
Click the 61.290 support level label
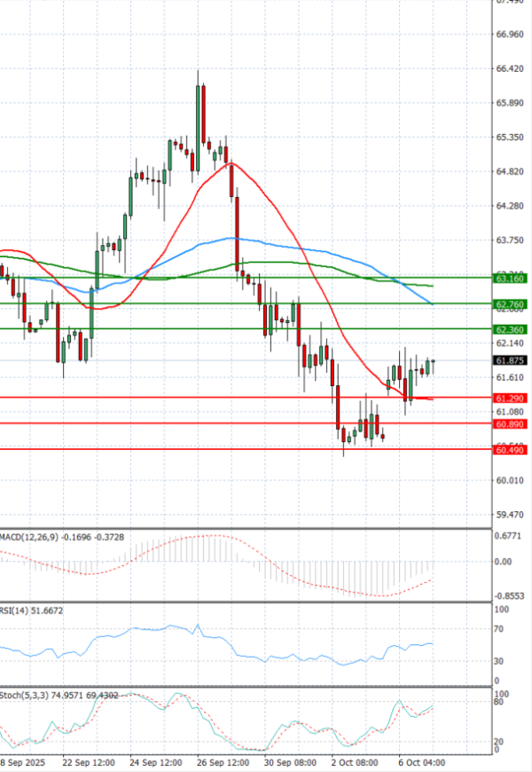pyautogui.click(x=509, y=398)
